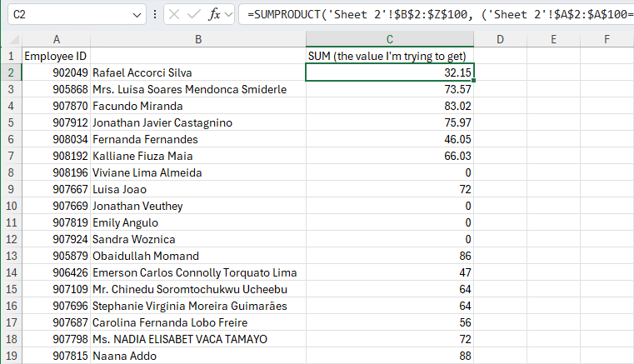Select column C header
The width and height of the screenshot is (634, 364).
pos(390,39)
